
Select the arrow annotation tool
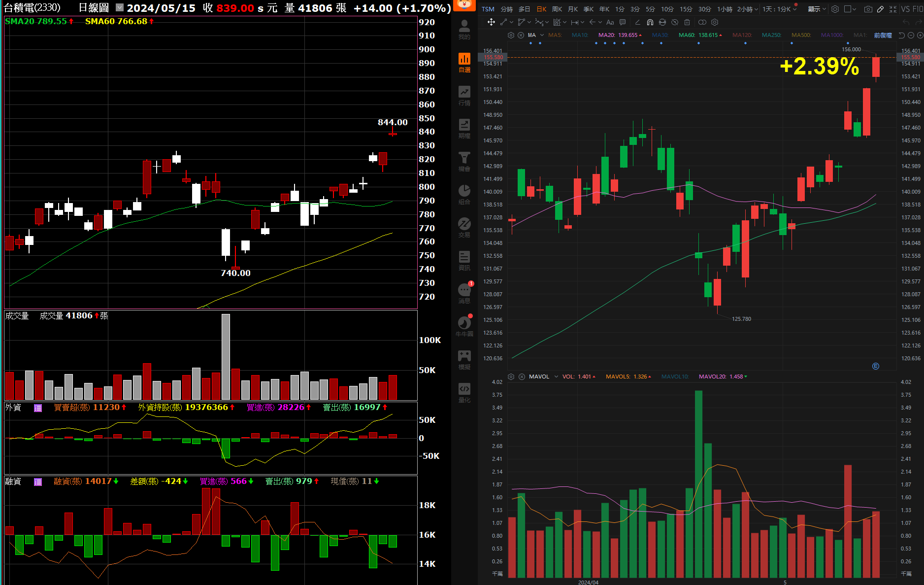[593, 22]
